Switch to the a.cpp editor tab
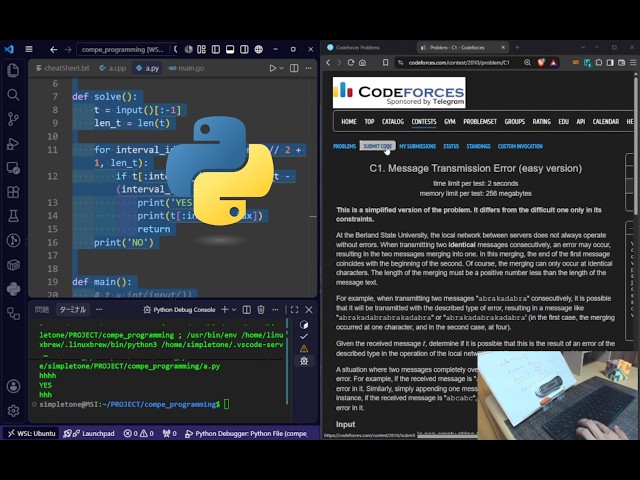The image size is (640, 480). pos(113,68)
